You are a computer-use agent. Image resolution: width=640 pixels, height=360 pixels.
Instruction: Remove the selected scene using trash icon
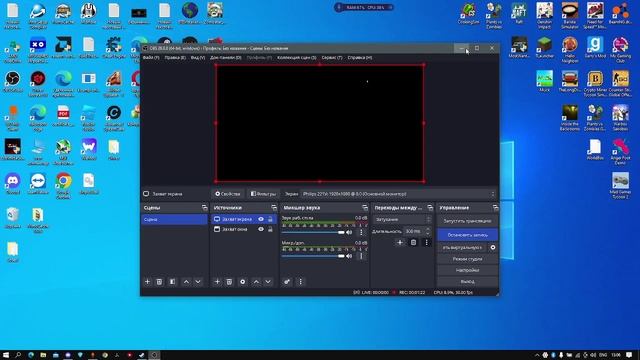click(x=159, y=282)
